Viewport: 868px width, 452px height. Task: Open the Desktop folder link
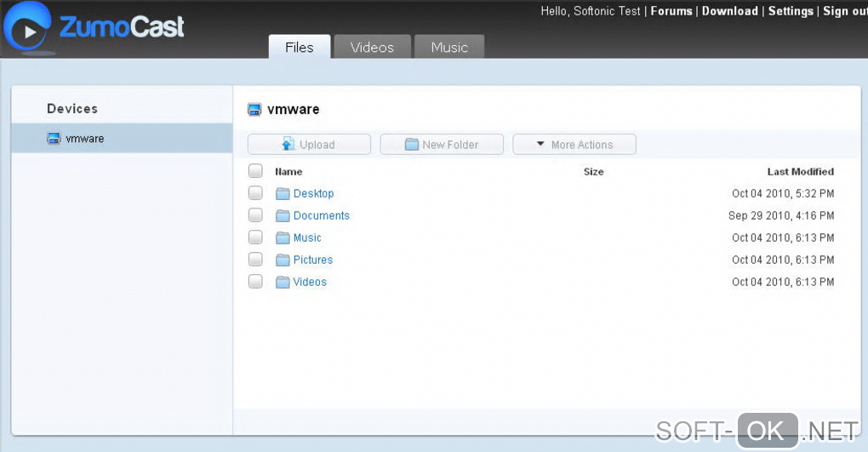(313, 193)
